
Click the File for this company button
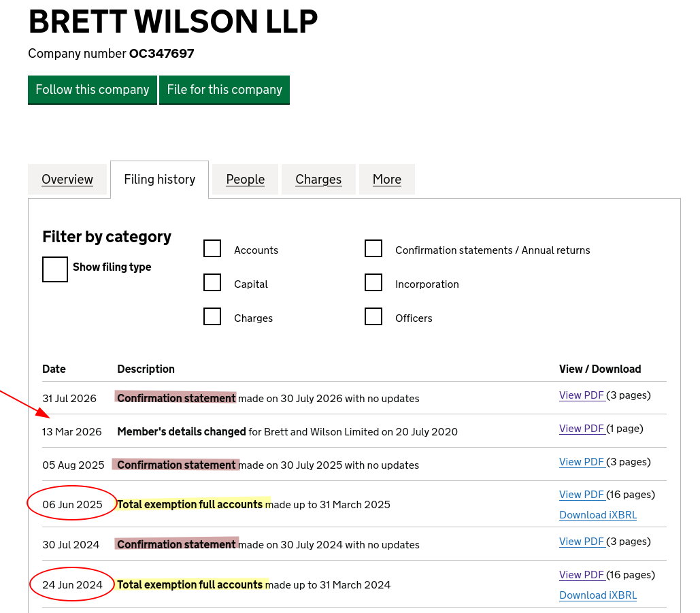click(224, 90)
